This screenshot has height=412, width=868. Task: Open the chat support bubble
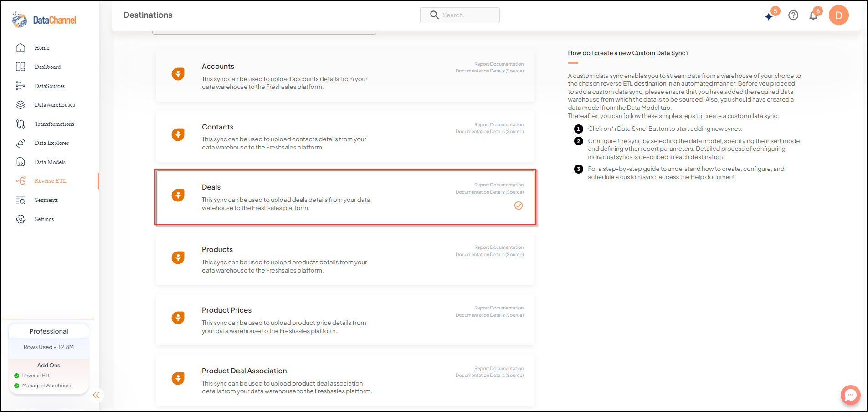pyautogui.click(x=851, y=395)
